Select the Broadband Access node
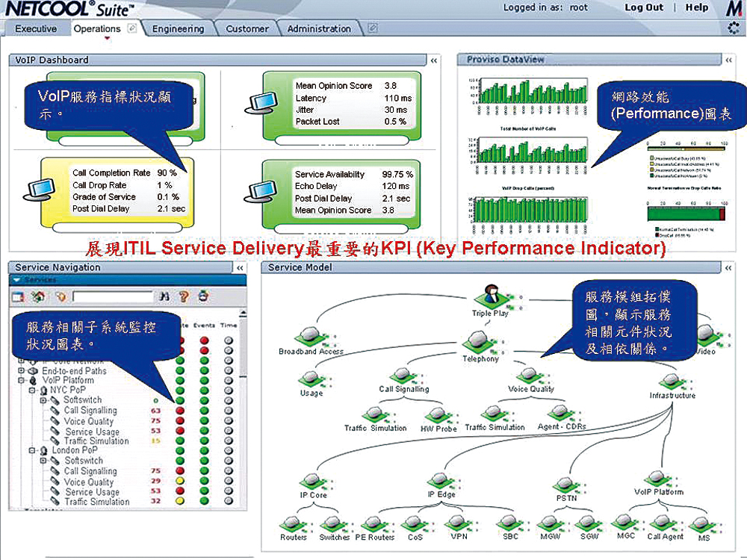 click(311, 340)
